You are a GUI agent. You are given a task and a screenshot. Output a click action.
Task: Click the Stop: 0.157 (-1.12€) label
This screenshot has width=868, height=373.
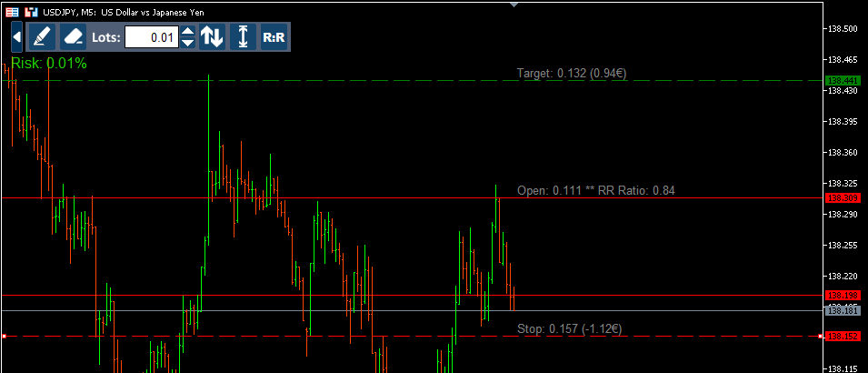coord(570,328)
